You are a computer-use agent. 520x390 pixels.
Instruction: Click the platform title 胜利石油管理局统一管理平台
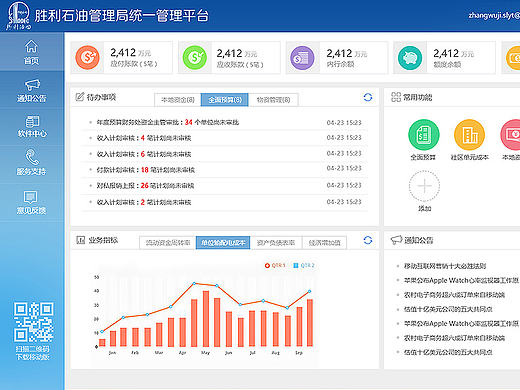pos(122,15)
